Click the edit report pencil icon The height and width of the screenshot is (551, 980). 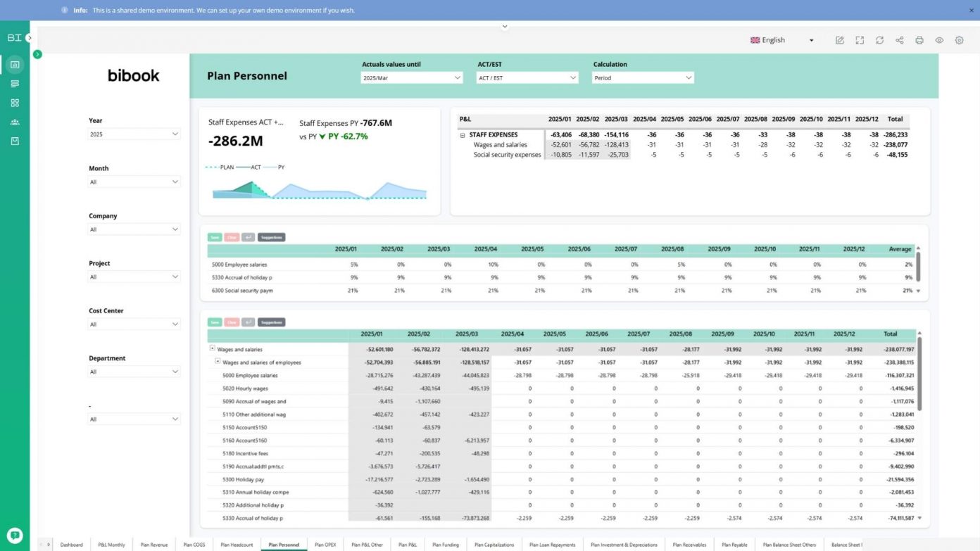840,41
